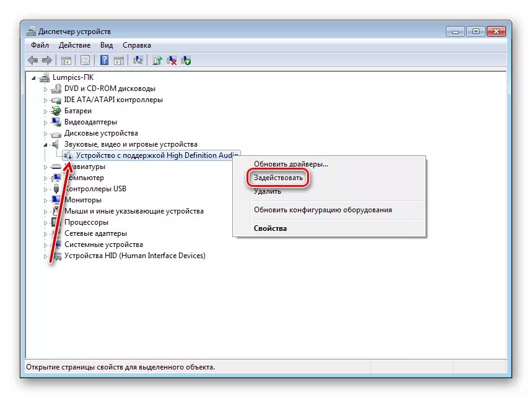532x398 pixels.
Task: Collapse Звуковые, видео и игровые устройства
Action: (x=45, y=145)
